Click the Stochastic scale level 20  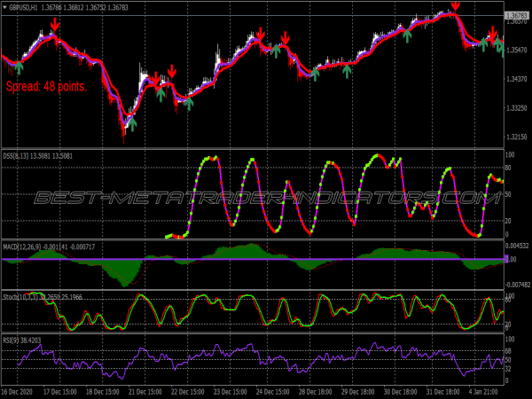[508, 325]
